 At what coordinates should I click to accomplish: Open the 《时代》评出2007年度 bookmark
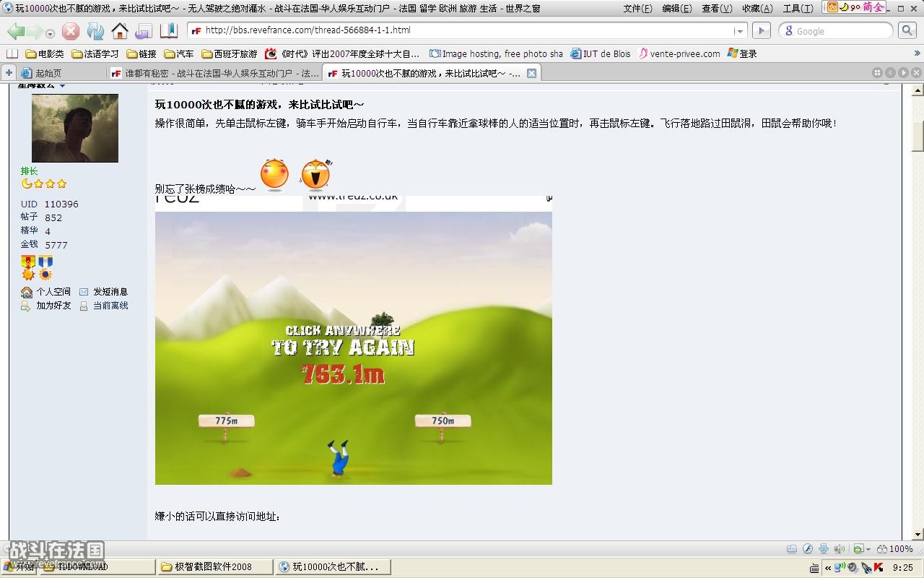pos(343,53)
